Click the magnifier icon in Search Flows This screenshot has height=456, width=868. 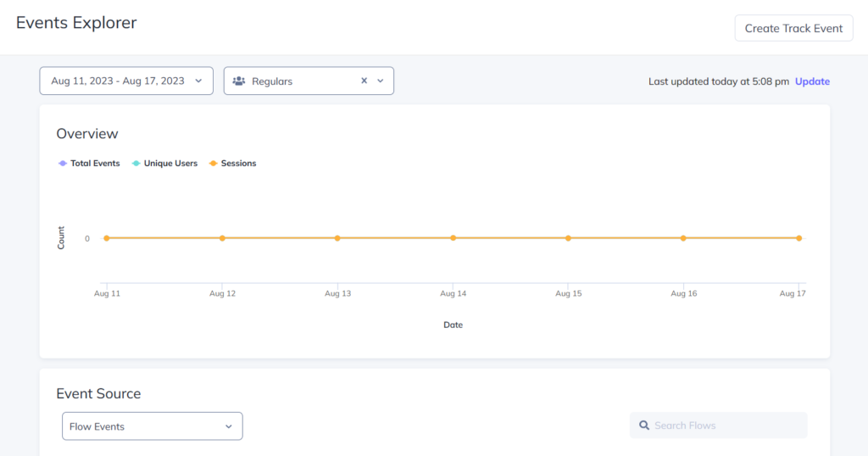pos(645,425)
